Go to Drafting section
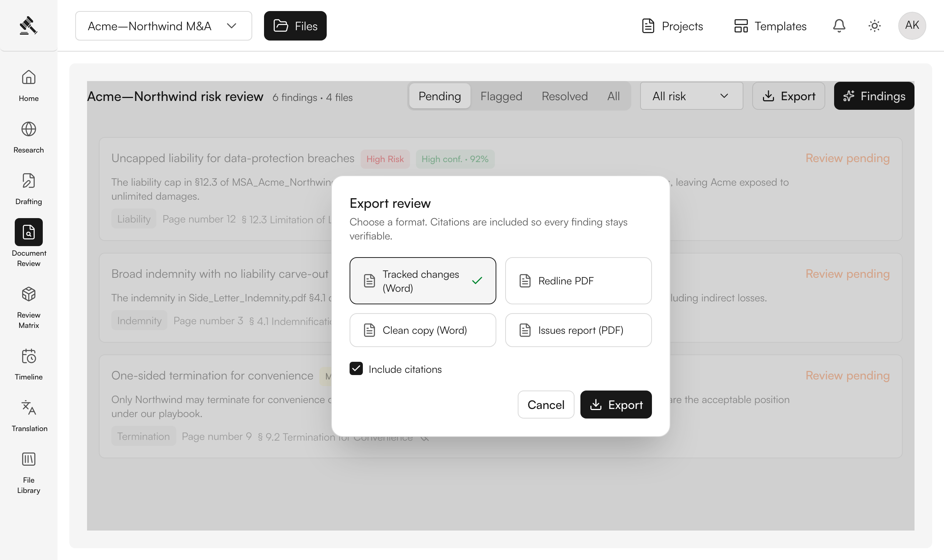 coord(29,189)
